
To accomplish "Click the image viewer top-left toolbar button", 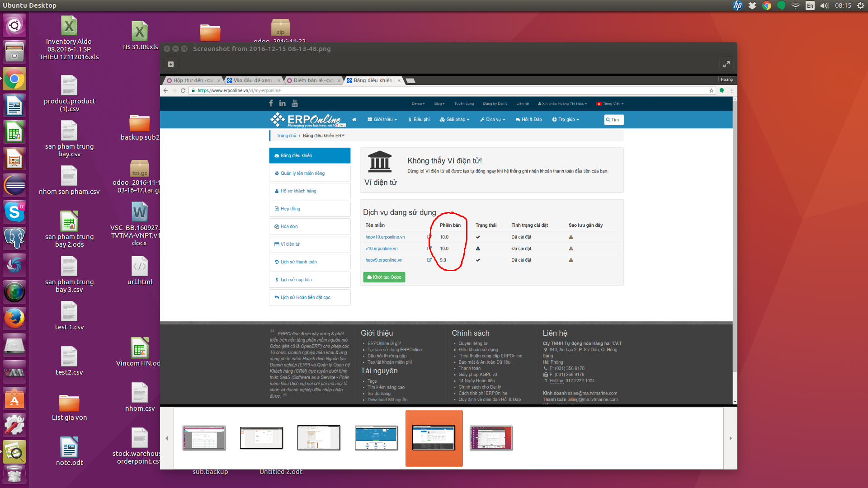I will (171, 64).
